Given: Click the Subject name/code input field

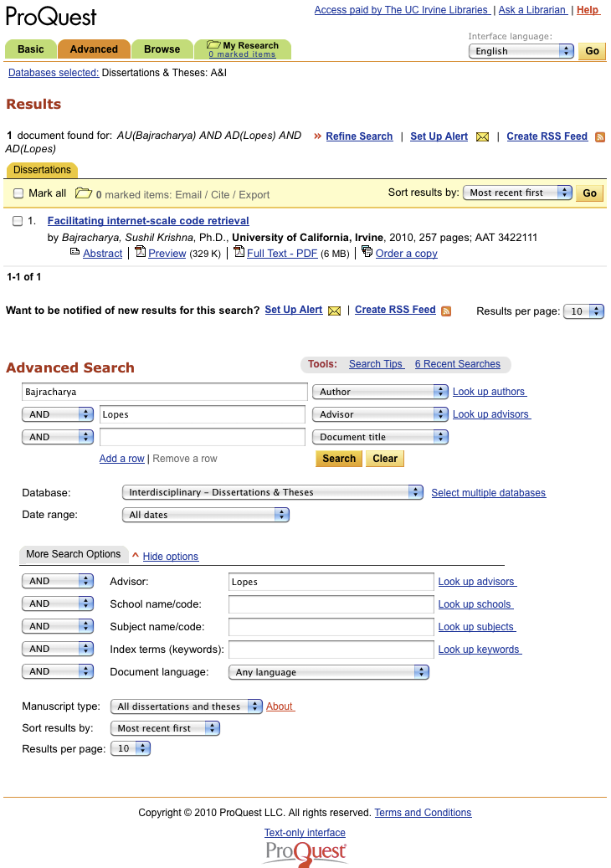Looking at the screenshot, I should pos(331,627).
